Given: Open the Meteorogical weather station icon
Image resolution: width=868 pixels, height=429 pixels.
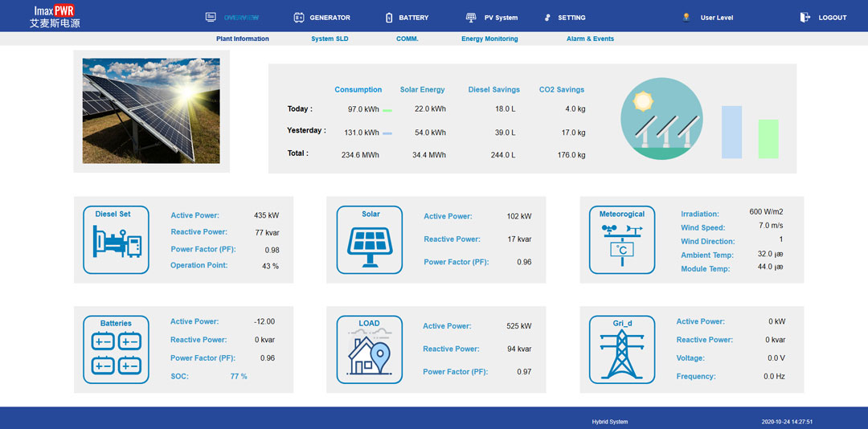Looking at the screenshot, I should [x=622, y=240].
